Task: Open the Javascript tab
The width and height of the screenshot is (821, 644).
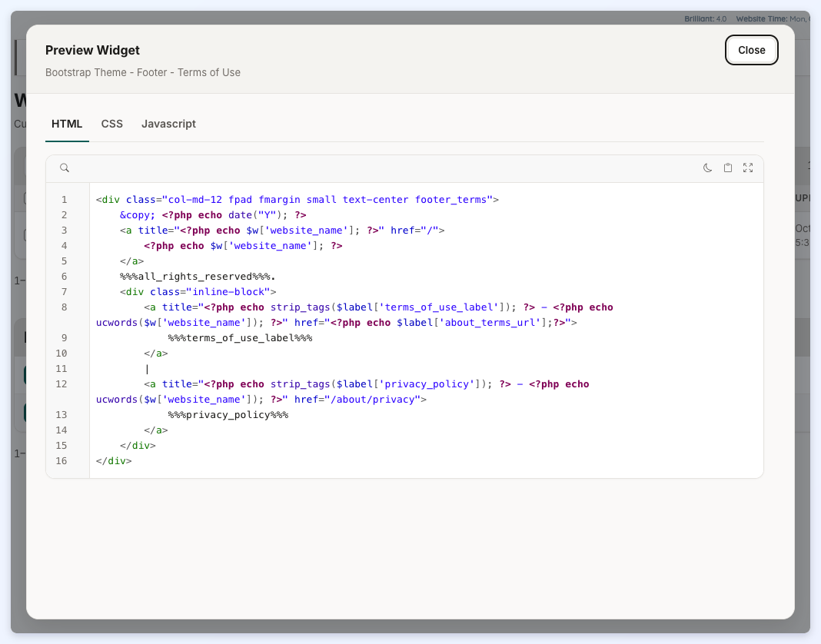Action: pos(168,124)
